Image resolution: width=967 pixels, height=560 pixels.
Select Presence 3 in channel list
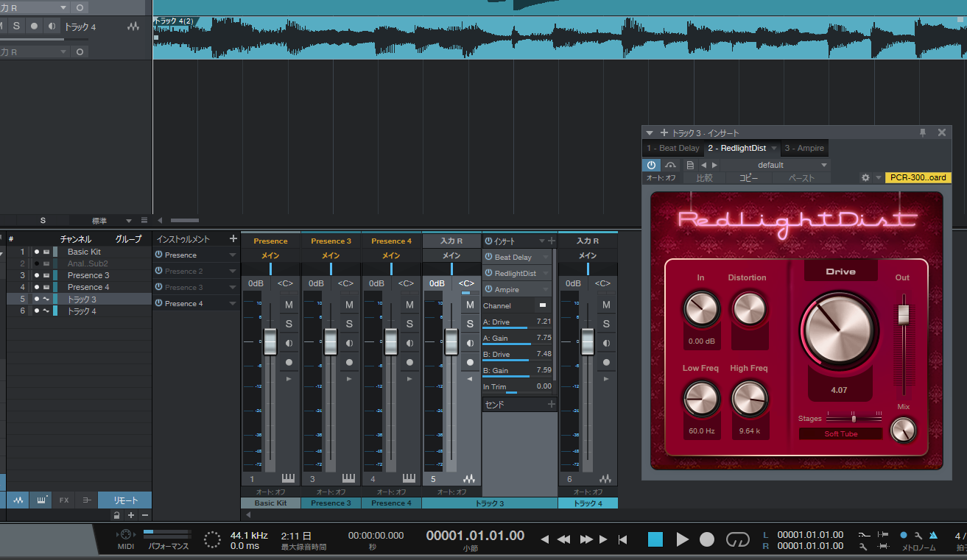pos(89,275)
